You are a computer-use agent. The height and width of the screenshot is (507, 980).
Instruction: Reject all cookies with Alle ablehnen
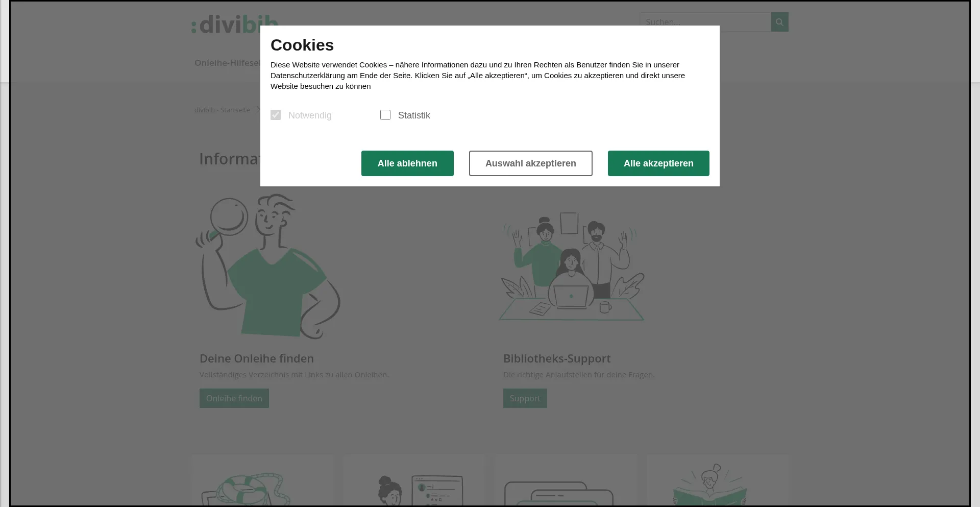pos(407,163)
